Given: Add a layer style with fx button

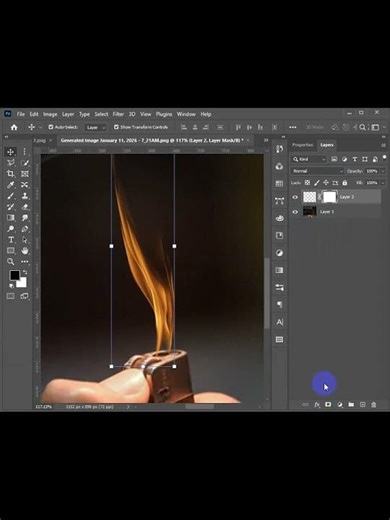Looking at the screenshot, I should pyautogui.click(x=317, y=405).
